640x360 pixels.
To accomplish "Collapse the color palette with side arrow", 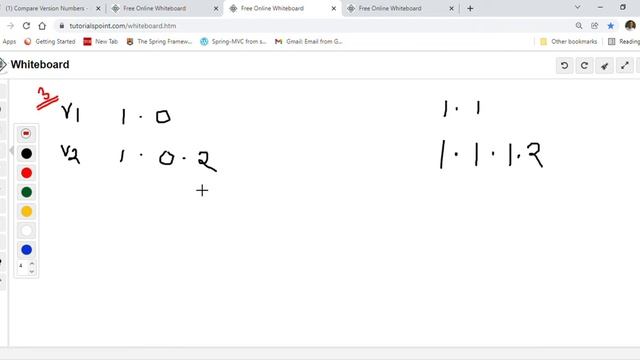I will (x=11, y=151).
